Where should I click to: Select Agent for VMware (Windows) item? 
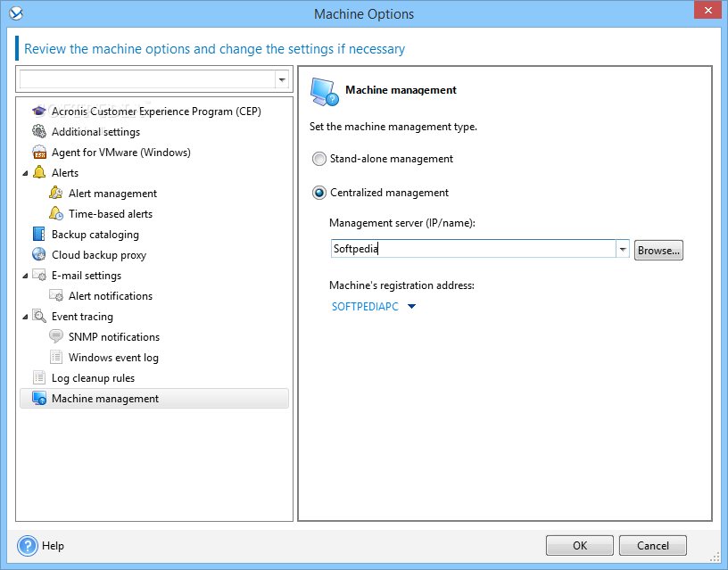click(x=121, y=153)
